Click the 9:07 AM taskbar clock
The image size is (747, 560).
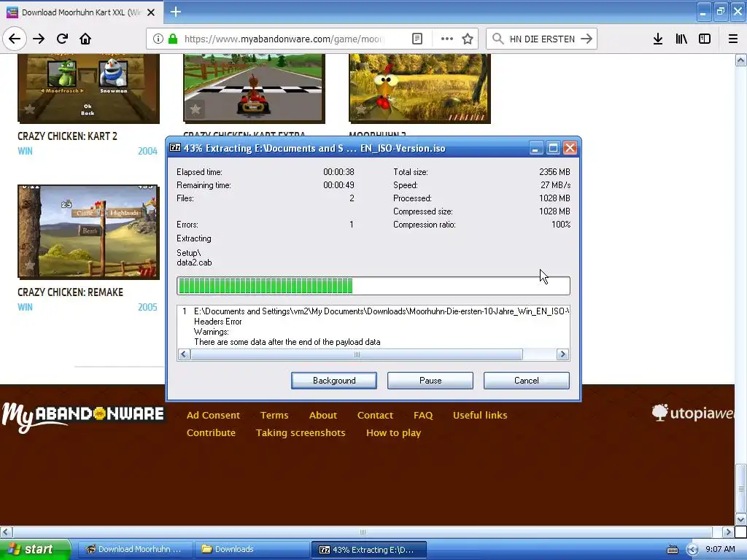720,549
